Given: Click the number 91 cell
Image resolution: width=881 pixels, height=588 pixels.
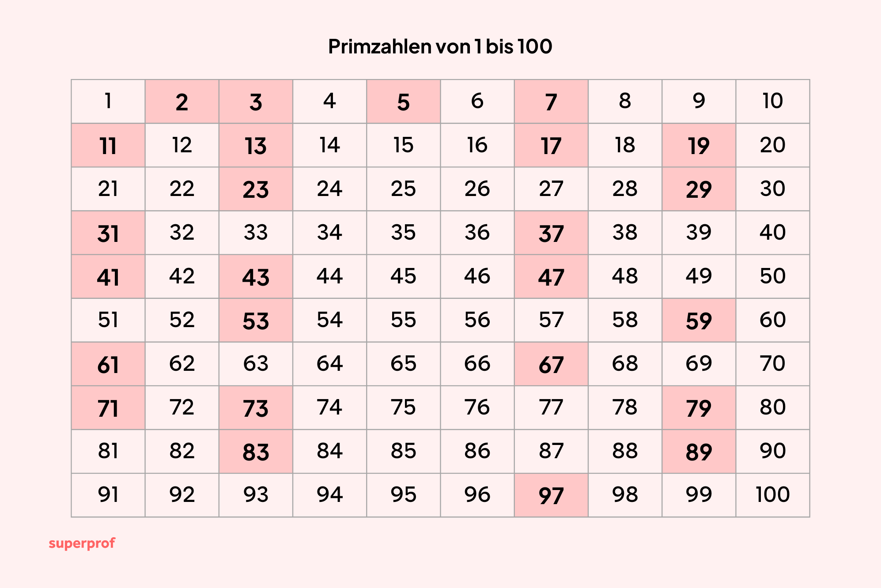Looking at the screenshot, I should click(x=108, y=495).
